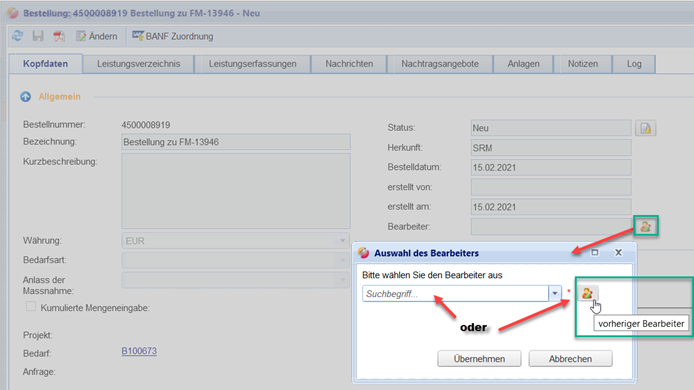The height and width of the screenshot is (390, 694).
Task: Click the Übernehmen button
Action: [x=479, y=359]
